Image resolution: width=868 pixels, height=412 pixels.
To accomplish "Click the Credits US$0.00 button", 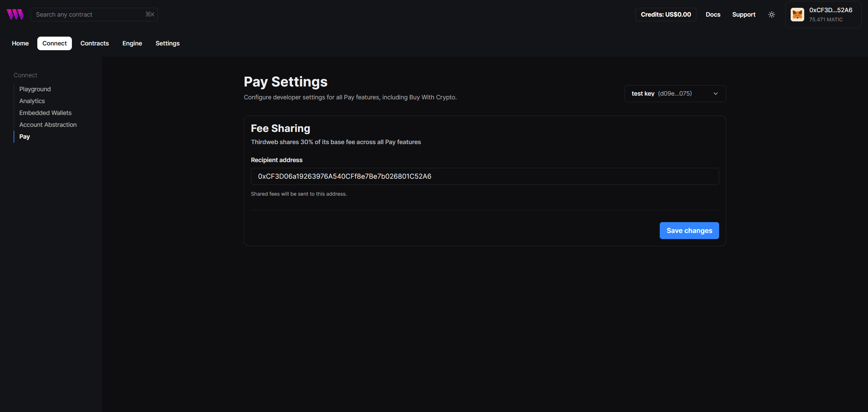I will tap(666, 15).
